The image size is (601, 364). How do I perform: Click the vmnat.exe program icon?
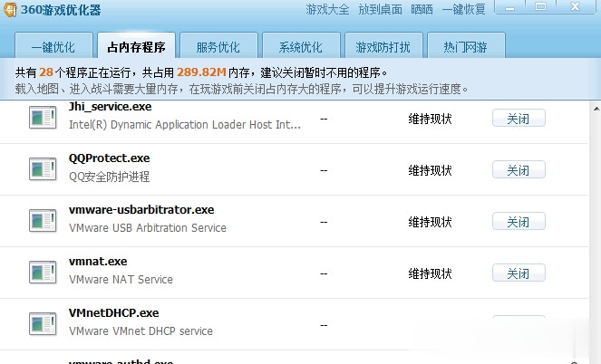(x=43, y=273)
